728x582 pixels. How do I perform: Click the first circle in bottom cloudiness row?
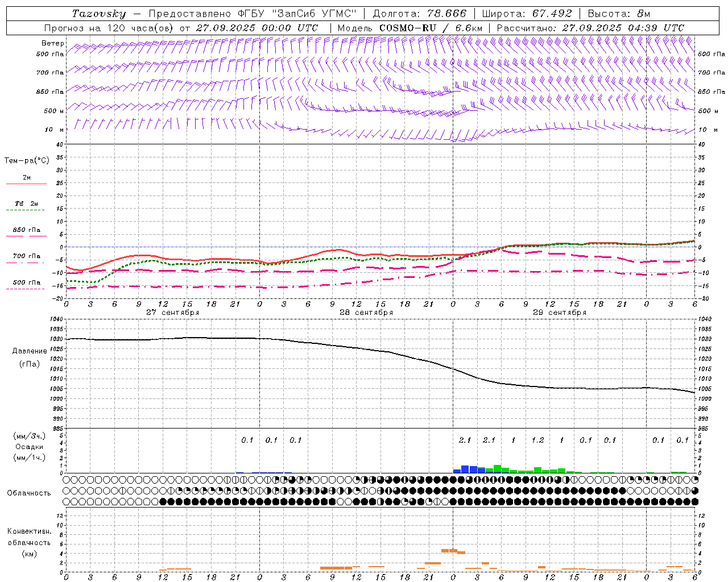[x=67, y=501]
